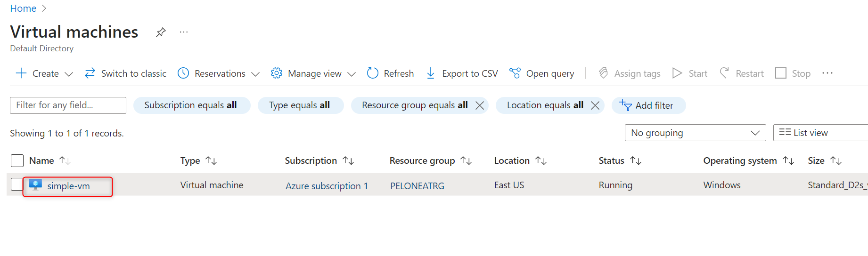The height and width of the screenshot is (256, 868).
Task: Remove the Resource group filter
Action: (x=480, y=105)
